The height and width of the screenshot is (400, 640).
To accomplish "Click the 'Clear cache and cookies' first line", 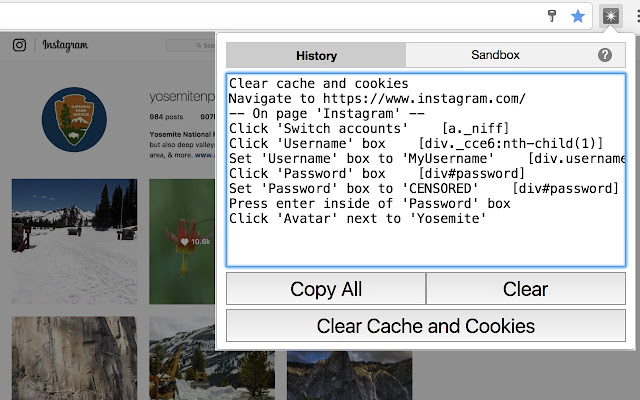I will point(318,83).
